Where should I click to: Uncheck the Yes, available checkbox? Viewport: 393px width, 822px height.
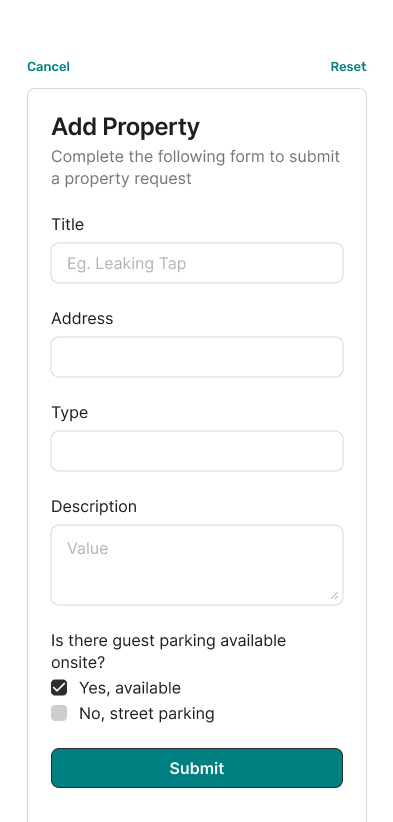[59, 688]
